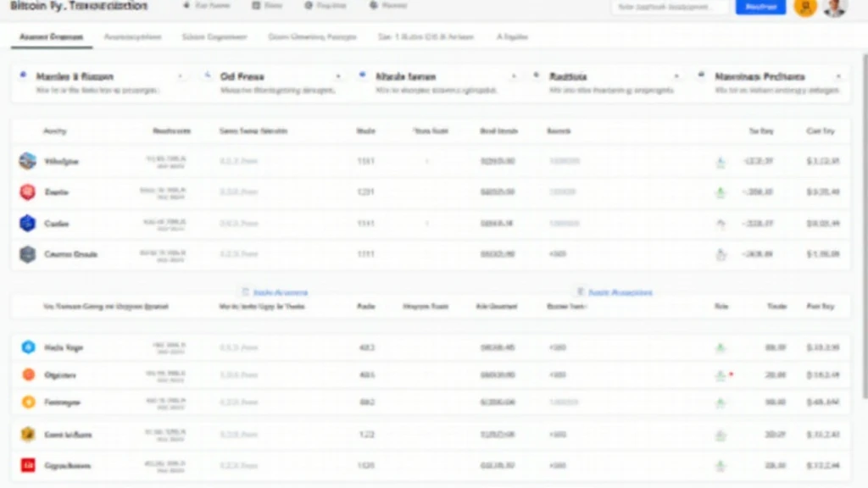Expand the second filter card starting with "Od"
Screen dimensions: 868x488
click(338, 76)
